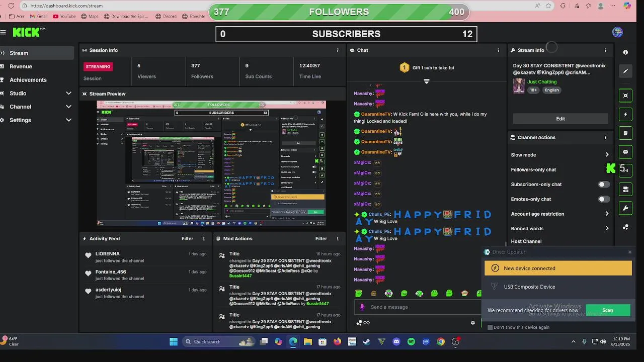Open the user profile avatar at top right
The height and width of the screenshot is (362, 644).
(x=617, y=33)
